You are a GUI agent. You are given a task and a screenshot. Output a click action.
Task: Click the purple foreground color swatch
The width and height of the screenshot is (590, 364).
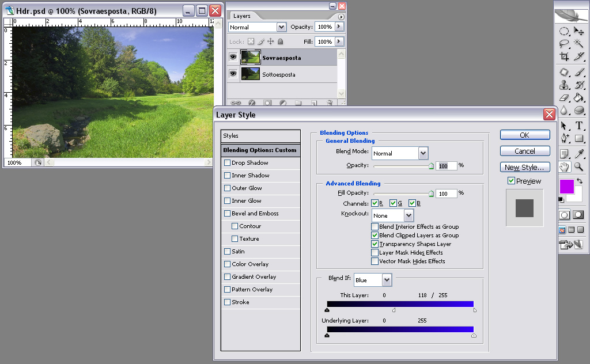566,187
